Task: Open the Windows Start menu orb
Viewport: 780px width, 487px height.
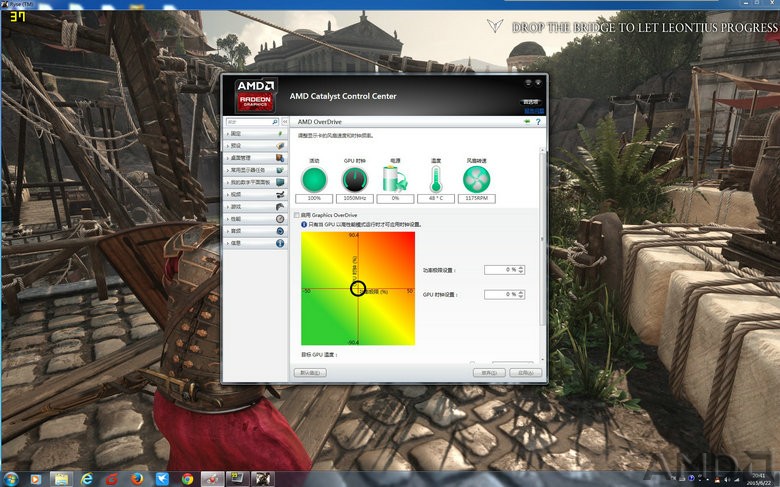Action: 10,479
